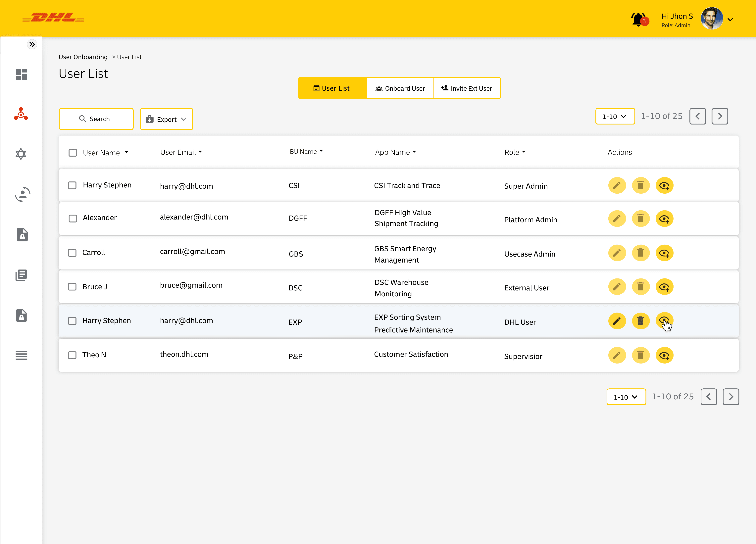View details of Harry Stephen Super Admin
Image resolution: width=756 pixels, height=544 pixels.
664,185
